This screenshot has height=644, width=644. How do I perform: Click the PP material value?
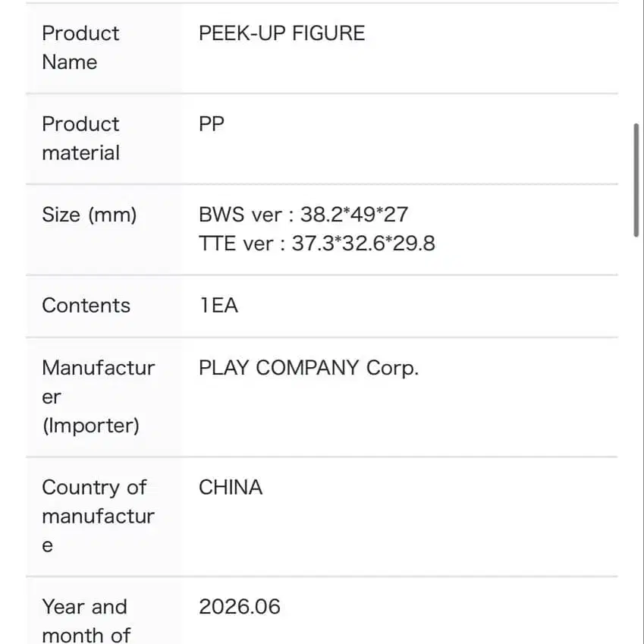(212, 124)
